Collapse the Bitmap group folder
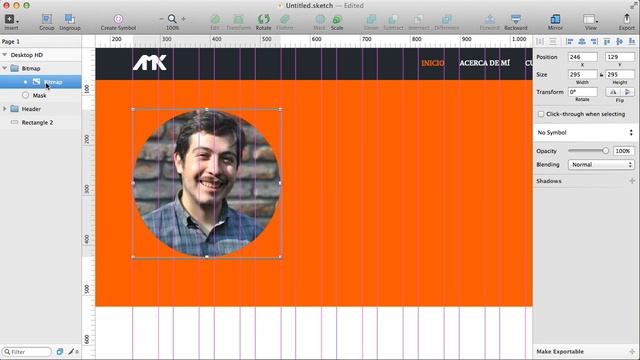640x360 pixels. (x=4, y=69)
